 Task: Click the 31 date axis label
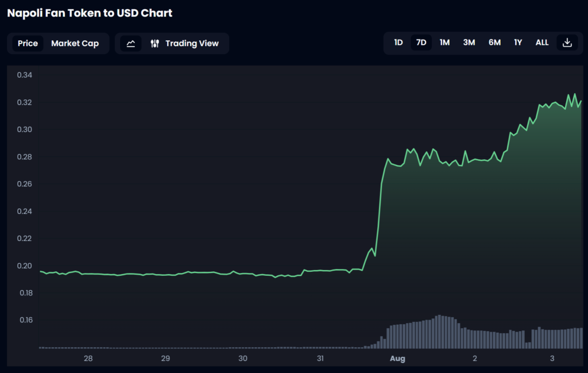click(320, 359)
